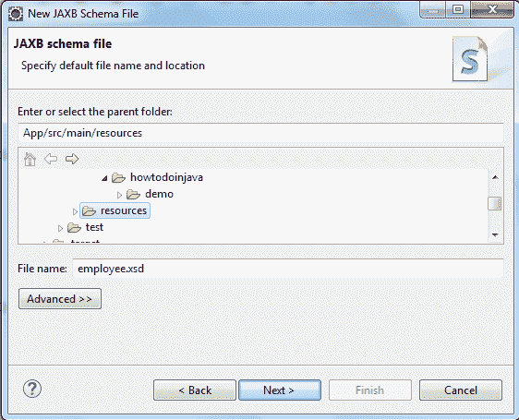Viewport: 519px width, 420px height.
Task: Proceed with the Next > button
Action: [x=280, y=390]
